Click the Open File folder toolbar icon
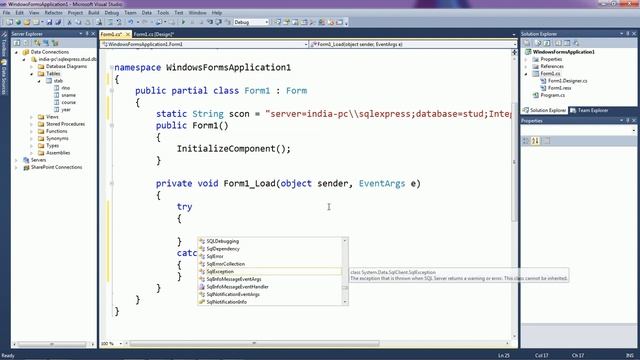Screen dimensions: 640x360 click(27, 22)
